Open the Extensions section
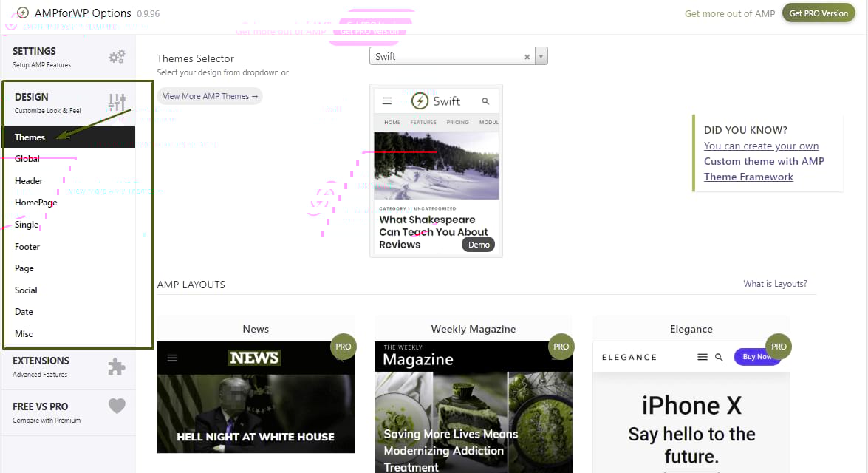 pos(69,367)
